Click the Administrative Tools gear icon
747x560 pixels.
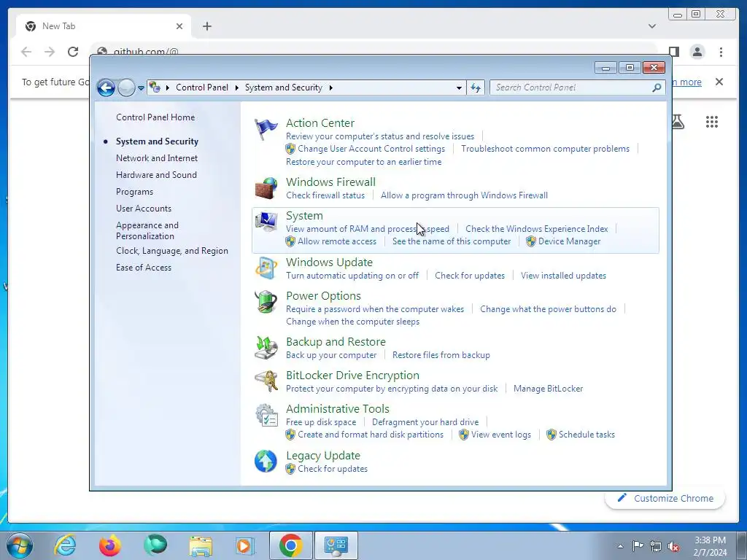tap(266, 415)
